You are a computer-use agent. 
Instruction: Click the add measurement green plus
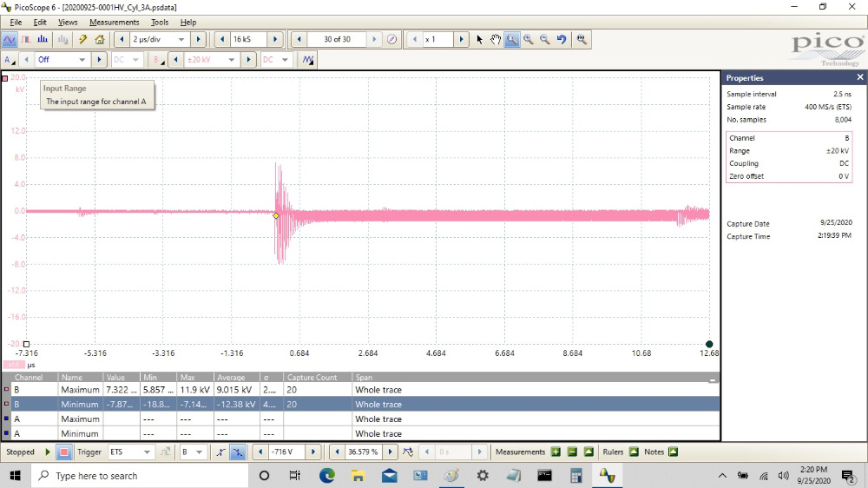tap(556, 452)
